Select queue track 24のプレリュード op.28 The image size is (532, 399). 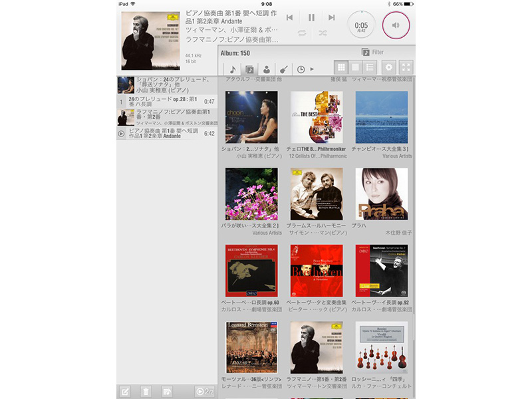coord(167,102)
